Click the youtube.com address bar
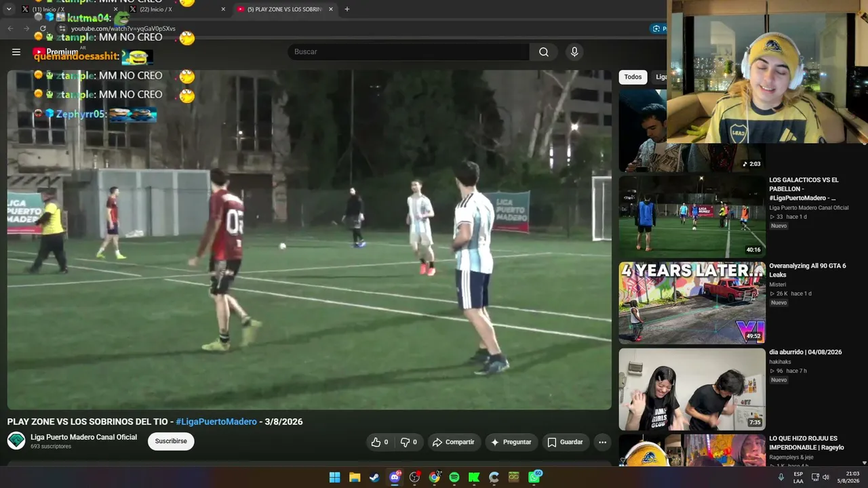 (123, 28)
